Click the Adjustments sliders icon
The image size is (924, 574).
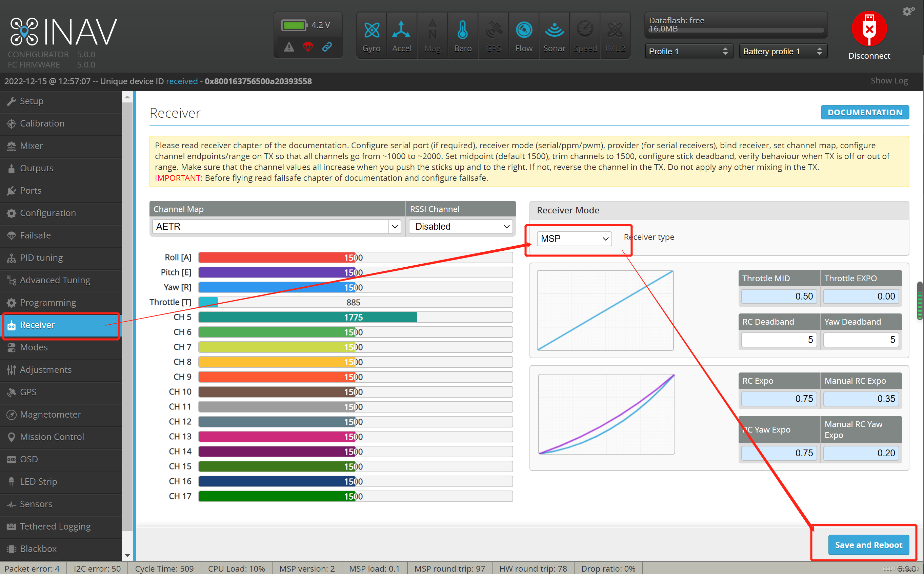coord(12,370)
